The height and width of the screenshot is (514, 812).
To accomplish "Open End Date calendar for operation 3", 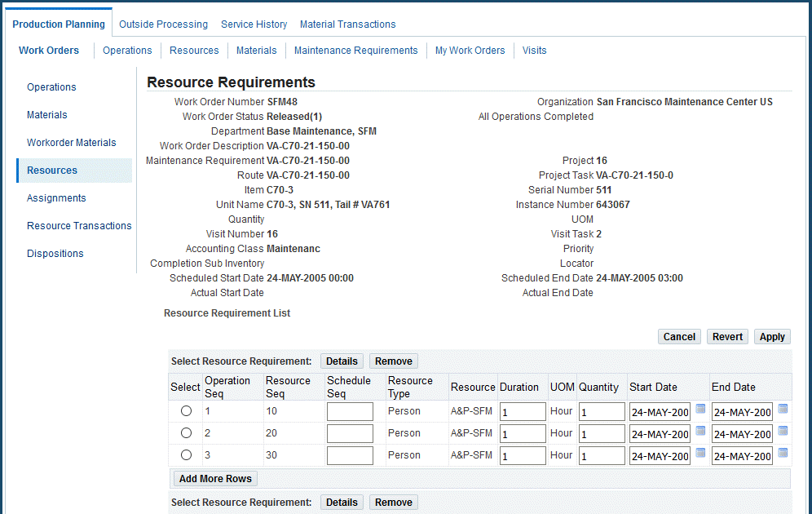I will pos(783,454).
